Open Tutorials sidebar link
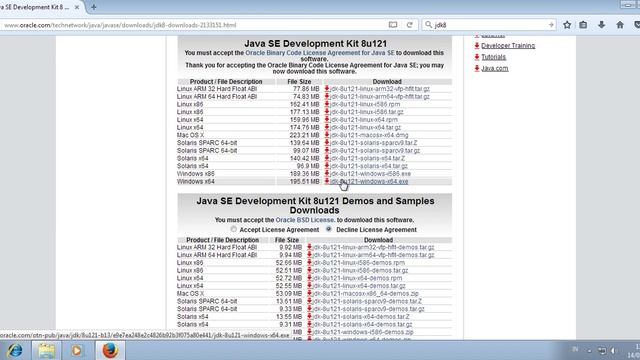The height and width of the screenshot is (360, 640). pyautogui.click(x=493, y=57)
